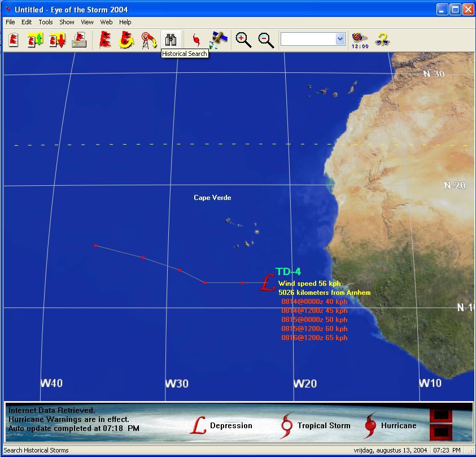The width and height of the screenshot is (476, 457).
Task: Click the '5026 kilometers from Arnhem' text
Action: coord(325,293)
